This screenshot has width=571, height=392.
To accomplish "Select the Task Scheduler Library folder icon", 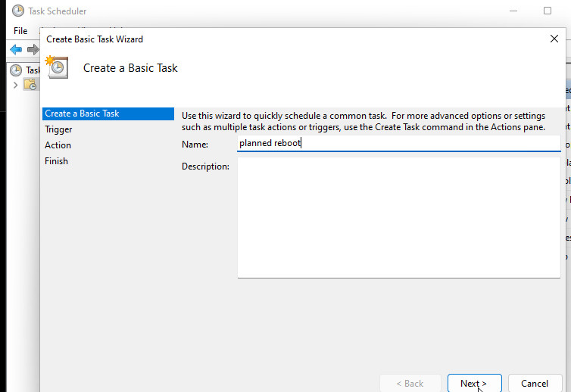I will (30, 85).
